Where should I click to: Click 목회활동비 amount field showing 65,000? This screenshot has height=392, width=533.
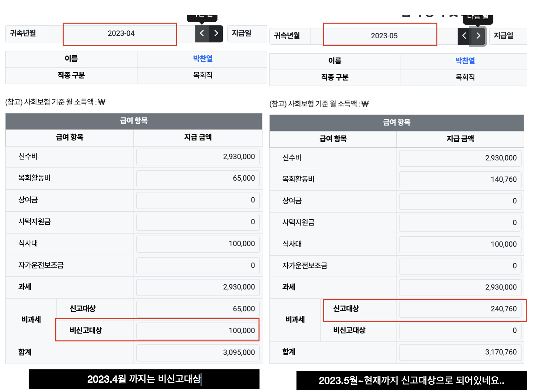point(198,178)
